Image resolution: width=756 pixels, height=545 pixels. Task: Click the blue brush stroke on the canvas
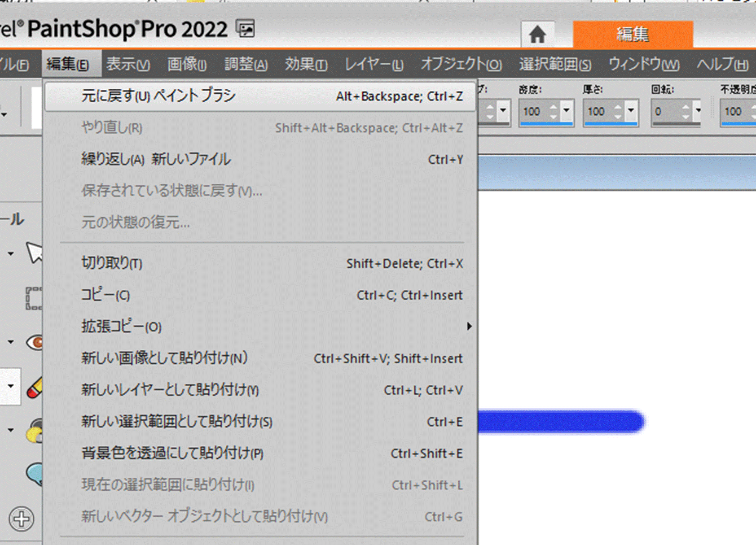561,422
